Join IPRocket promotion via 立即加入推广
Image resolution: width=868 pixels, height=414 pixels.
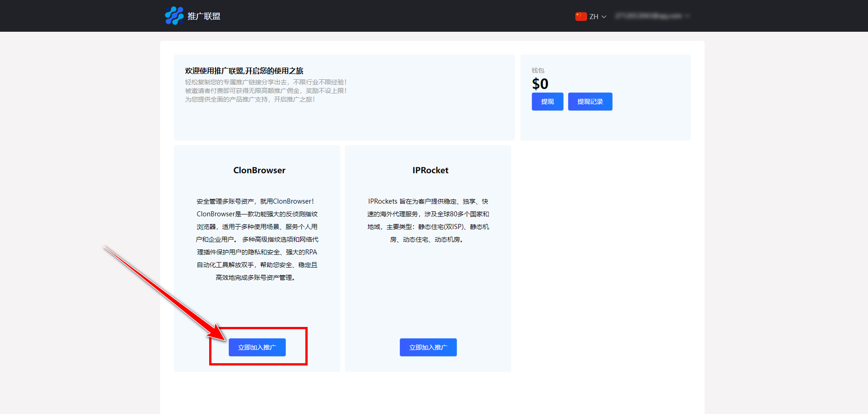(428, 347)
